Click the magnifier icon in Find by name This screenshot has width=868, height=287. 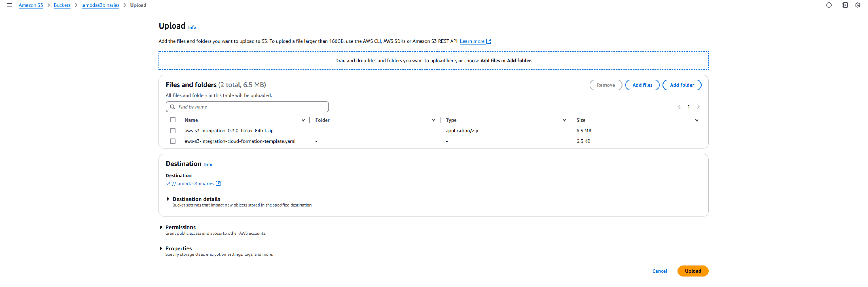click(x=173, y=107)
